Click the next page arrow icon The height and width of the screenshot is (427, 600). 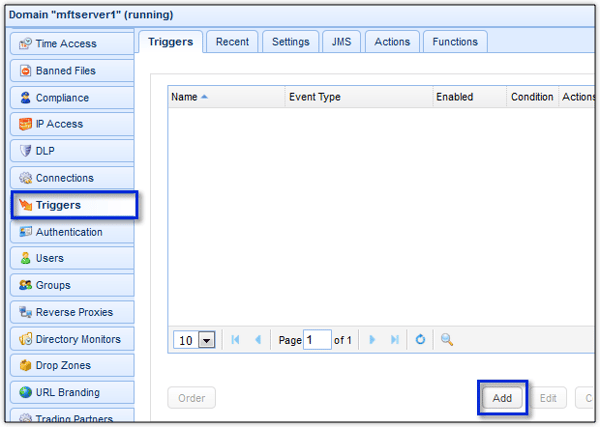point(372,339)
